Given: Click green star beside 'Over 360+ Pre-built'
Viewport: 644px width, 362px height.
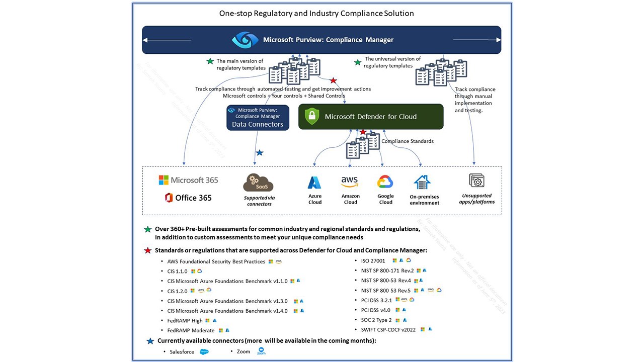Looking at the screenshot, I should (147, 229).
